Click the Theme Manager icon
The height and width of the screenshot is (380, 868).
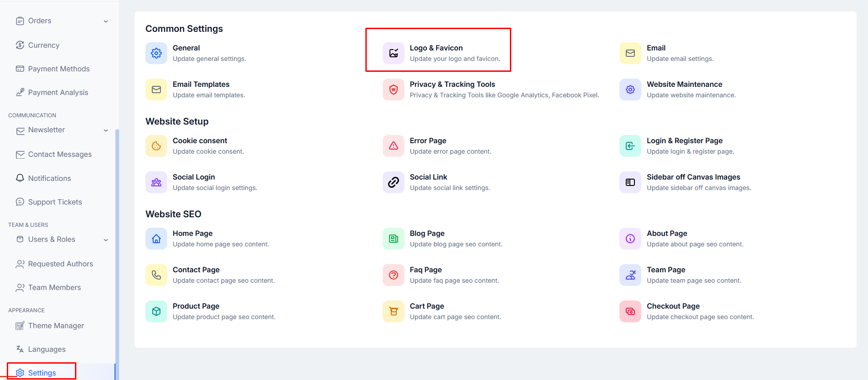tap(20, 325)
